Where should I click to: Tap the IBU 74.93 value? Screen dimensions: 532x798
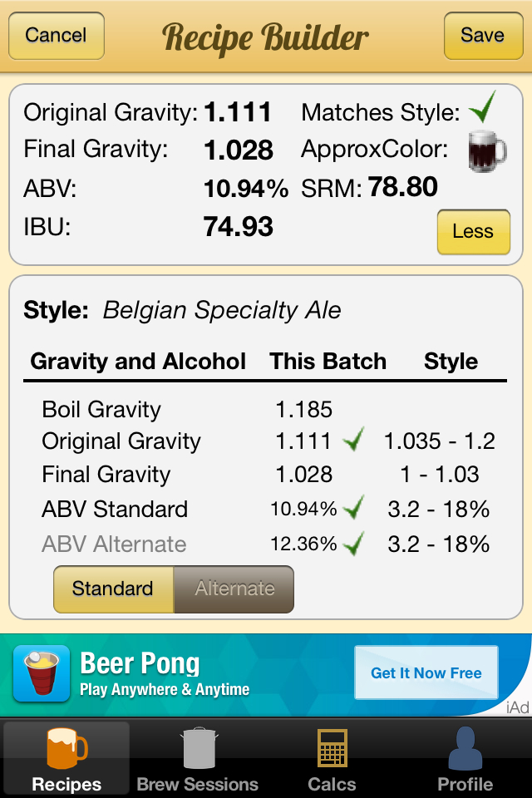(238, 226)
